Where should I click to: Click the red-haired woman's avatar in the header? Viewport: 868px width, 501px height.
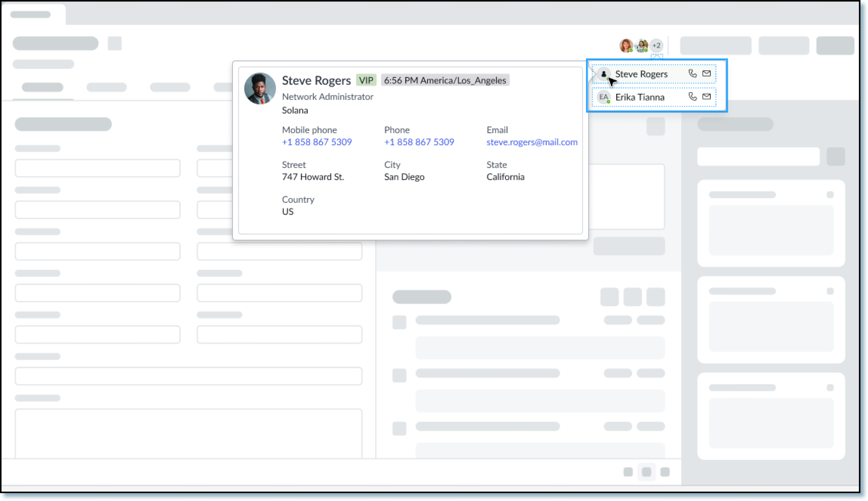pyautogui.click(x=626, y=45)
